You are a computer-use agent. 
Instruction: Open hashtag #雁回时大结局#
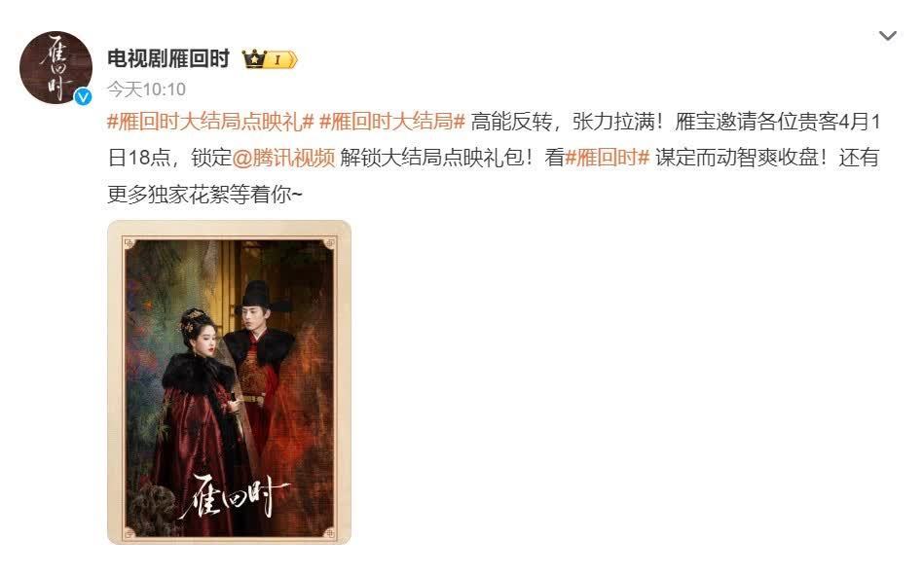(x=391, y=122)
